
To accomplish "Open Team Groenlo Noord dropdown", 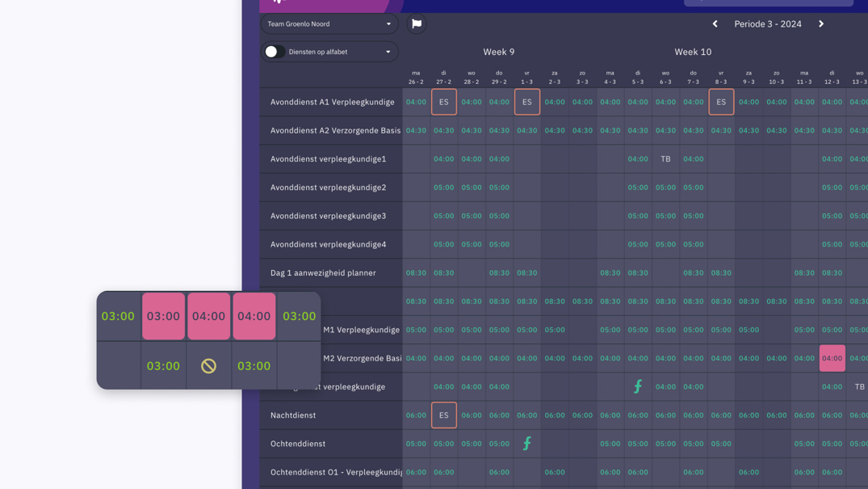I will click(329, 23).
